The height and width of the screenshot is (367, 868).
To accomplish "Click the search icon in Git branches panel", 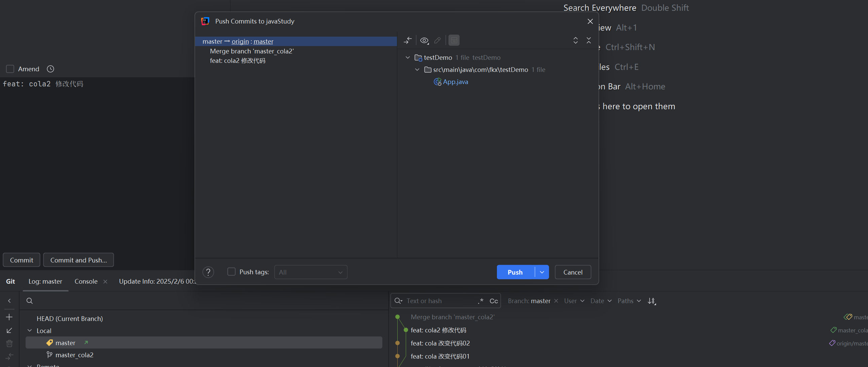I will pos(30,301).
